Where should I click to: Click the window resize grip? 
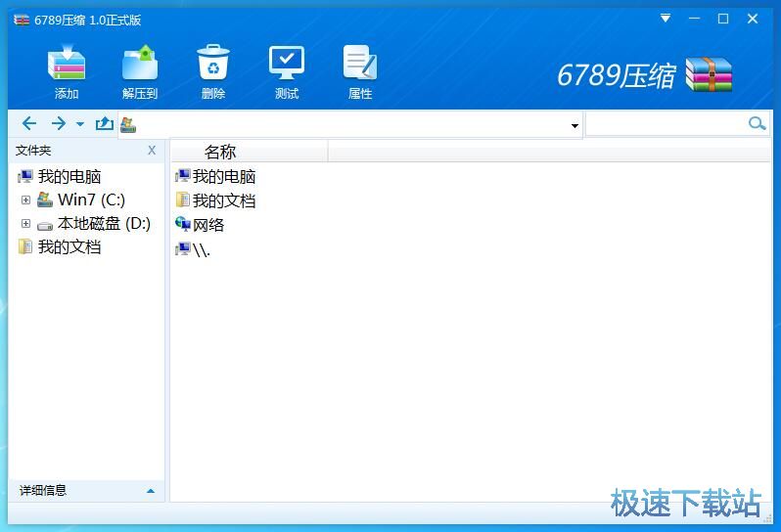point(767,518)
